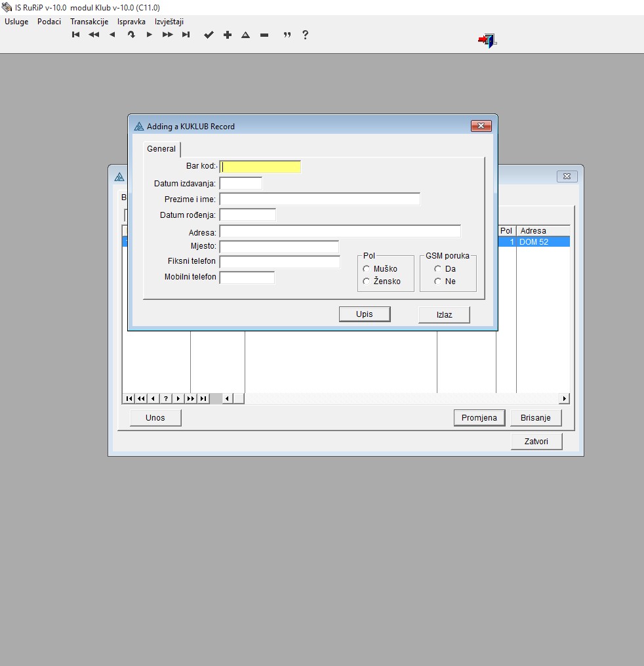
Task: Click the quotation marks icon in main toolbar
Action: (287, 35)
